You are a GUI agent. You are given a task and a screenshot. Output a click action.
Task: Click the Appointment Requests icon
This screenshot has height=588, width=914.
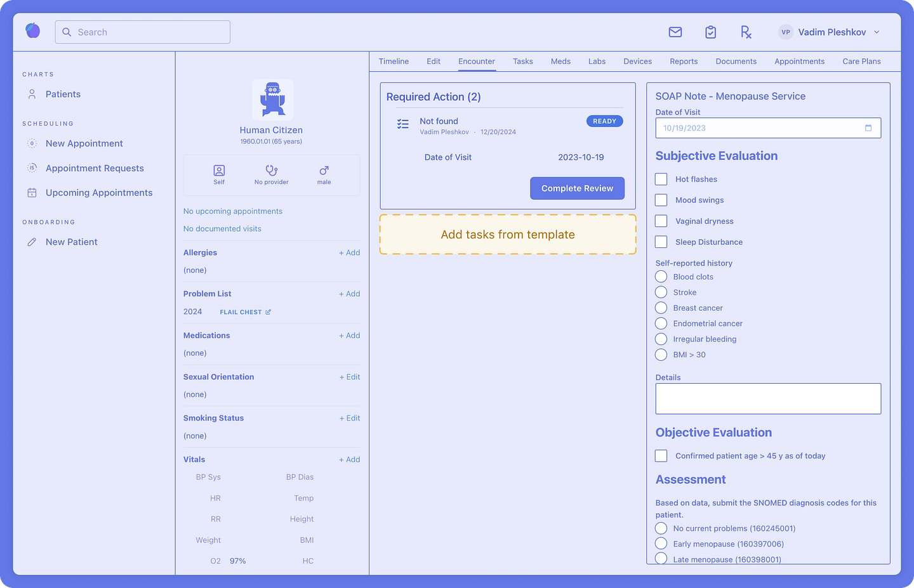pyautogui.click(x=32, y=168)
